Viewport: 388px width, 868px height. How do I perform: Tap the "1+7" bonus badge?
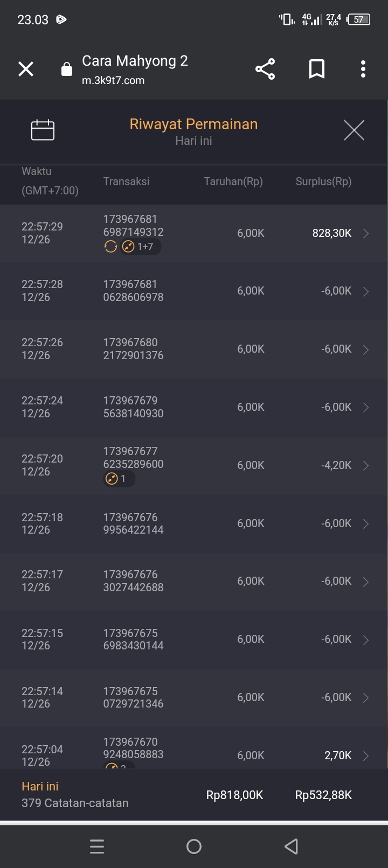coord(140,247)
